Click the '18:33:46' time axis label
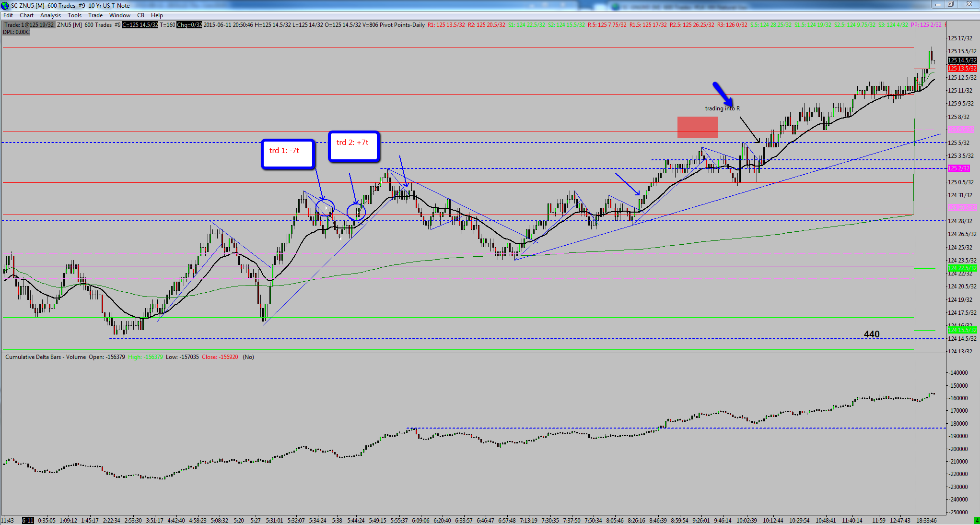Screen dimensions: 980x525 point(926,521)
